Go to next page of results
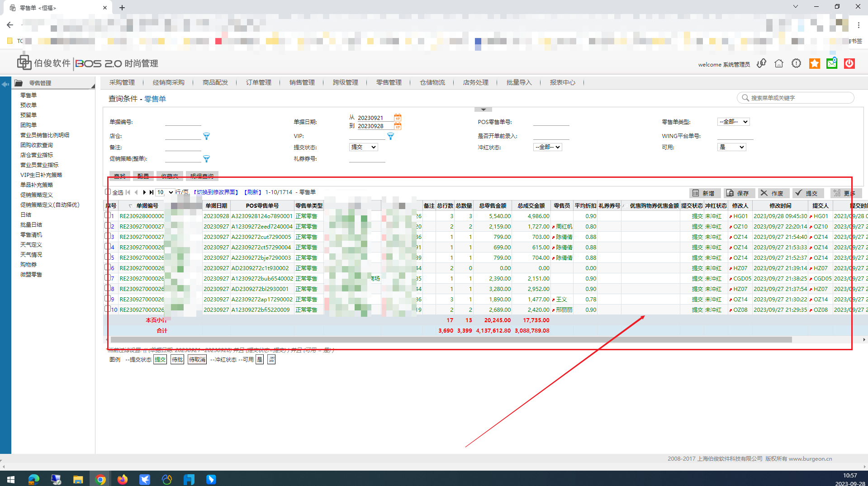This screenshot has width=868, height=486. (x=144, y=192)
